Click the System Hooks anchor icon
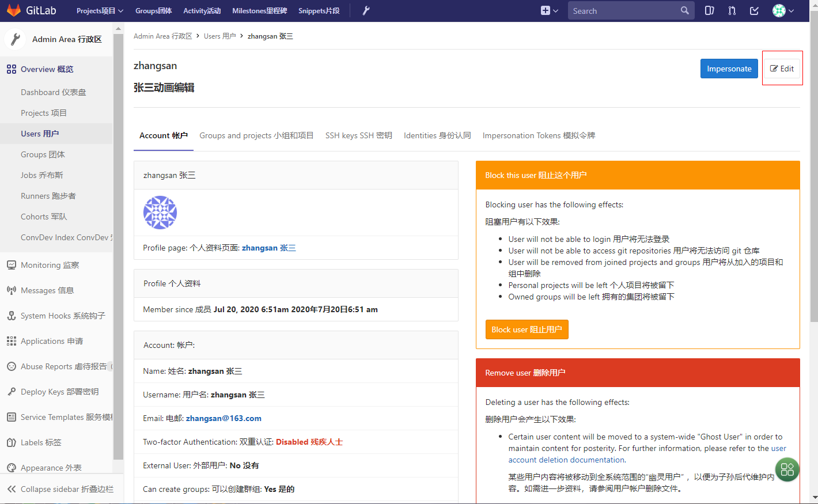The image size is (818, 504). 12,316
